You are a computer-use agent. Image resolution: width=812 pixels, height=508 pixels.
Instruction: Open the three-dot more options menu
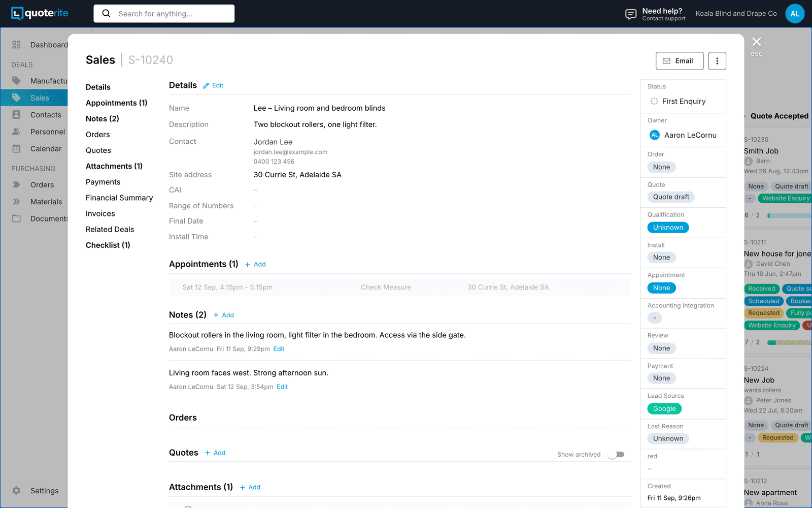pyautogui.click(x=717, y=61)
